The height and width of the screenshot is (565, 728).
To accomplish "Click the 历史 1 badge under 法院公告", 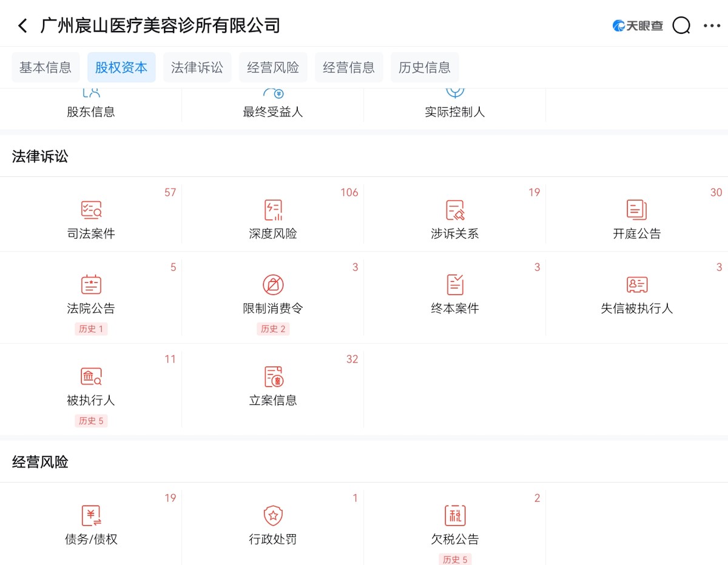I will point(91,329).
